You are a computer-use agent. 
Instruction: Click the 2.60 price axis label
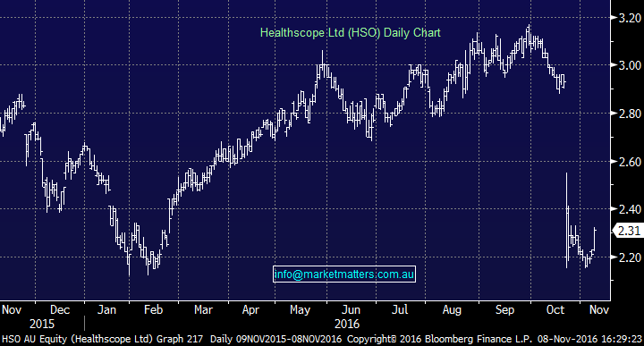pyautogui.click(x=630, y=162)
